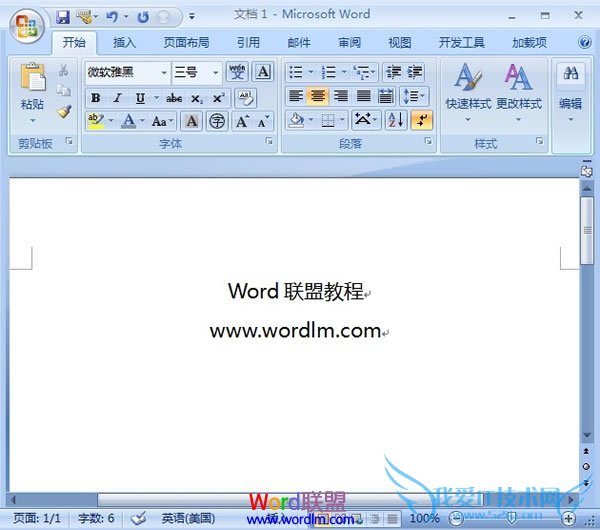Switch to the 审阅 tab
Screen dimensions: 600x530
(x=349, y=42)
